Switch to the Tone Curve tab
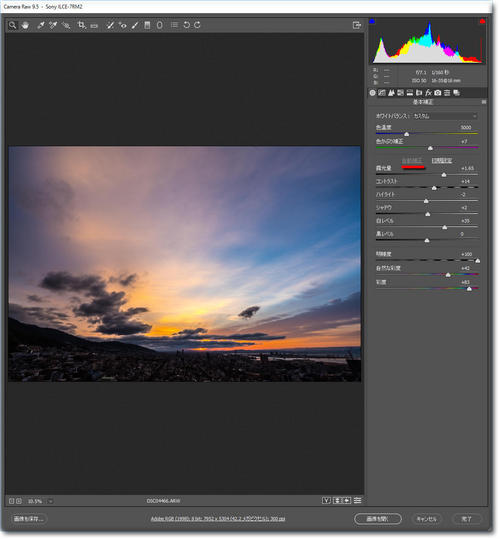The height and width of the screenshot is (539, 500). coord(382,93)
